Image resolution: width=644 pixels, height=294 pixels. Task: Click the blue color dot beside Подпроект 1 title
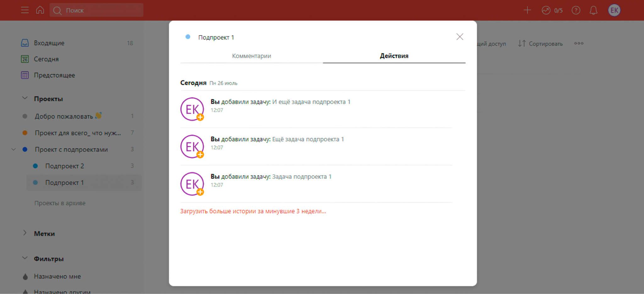coord(188,37)
